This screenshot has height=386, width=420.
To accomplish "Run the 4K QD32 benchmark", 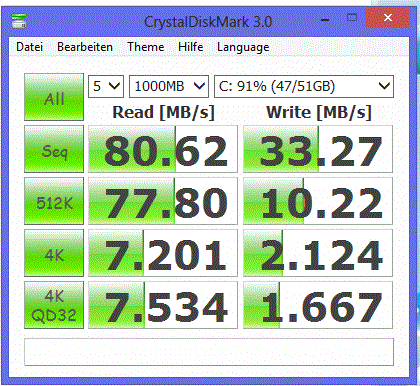I will (54, 305).
